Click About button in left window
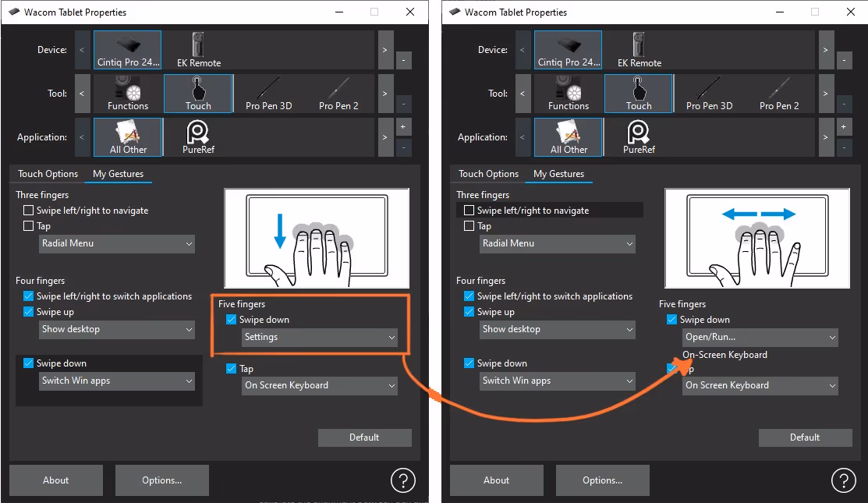 56,480
